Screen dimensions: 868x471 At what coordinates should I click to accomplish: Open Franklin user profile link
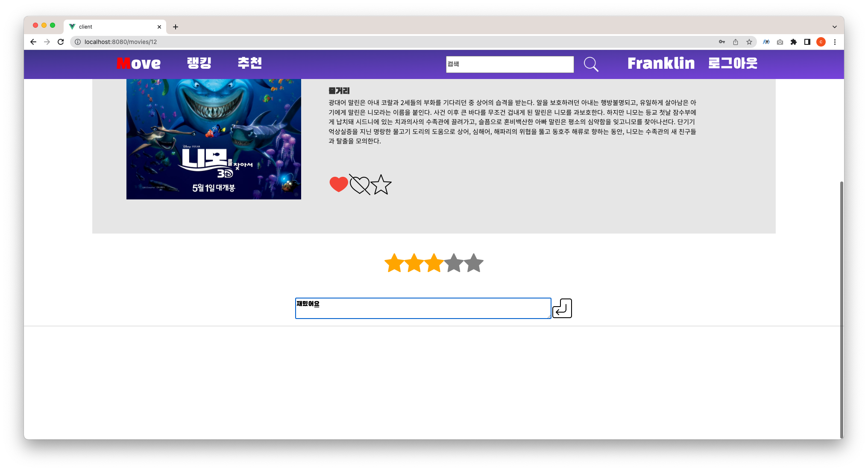click(661, 63)
